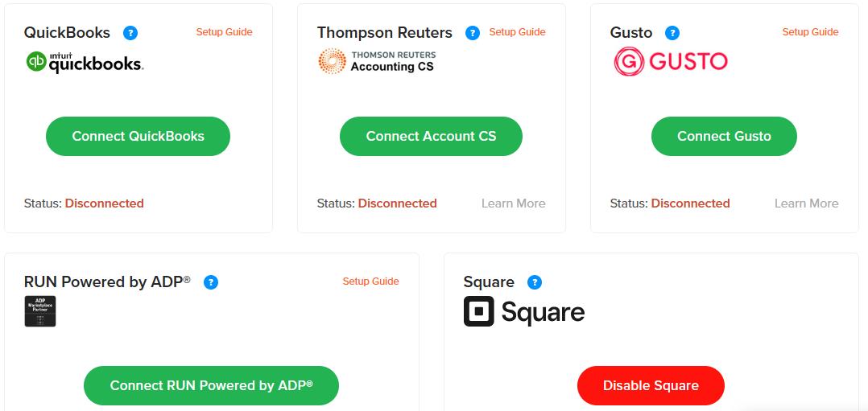This screenshot has width=868, height=411.
Task: Open the Thompson Reuters Setup Guide link
Action: coord(517,32)
